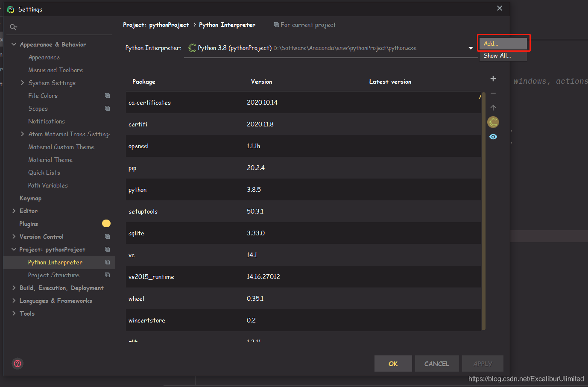Select File Colors item

(43, 96)
